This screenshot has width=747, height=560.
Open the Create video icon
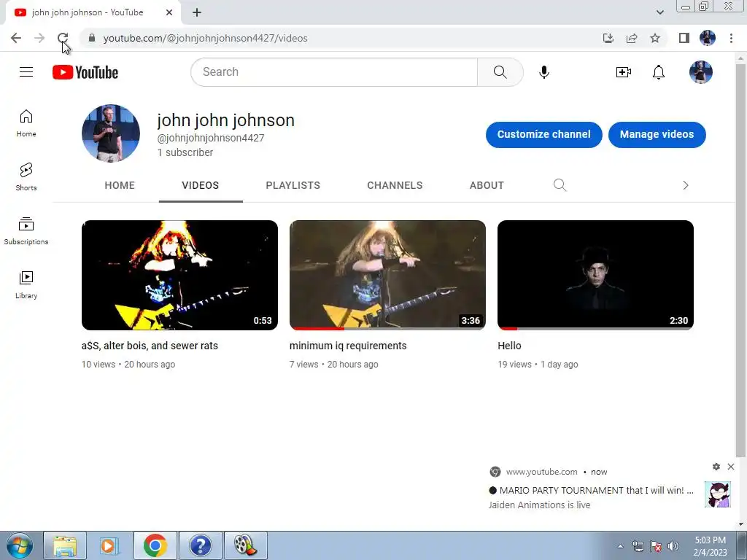pos(623,72)
